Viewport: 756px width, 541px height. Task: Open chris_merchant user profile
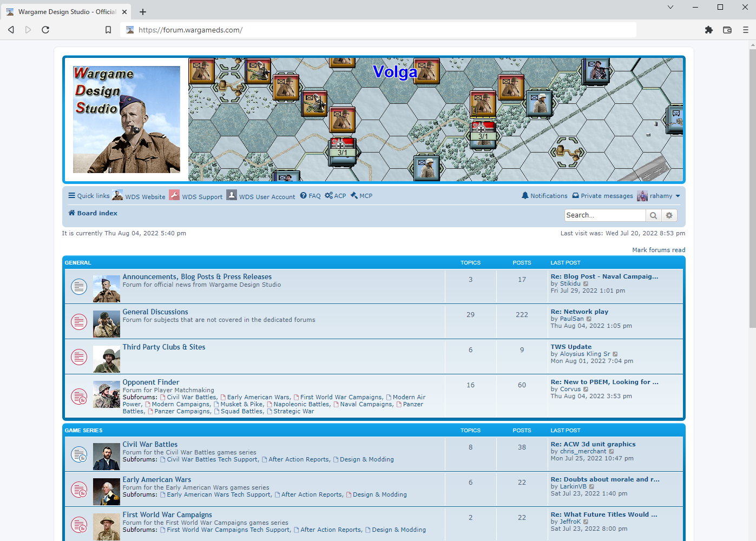click(x=583, y=451)
